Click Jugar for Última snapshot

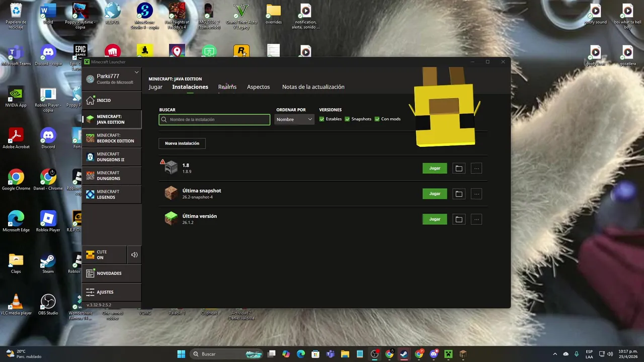click(x=435, y=194)
